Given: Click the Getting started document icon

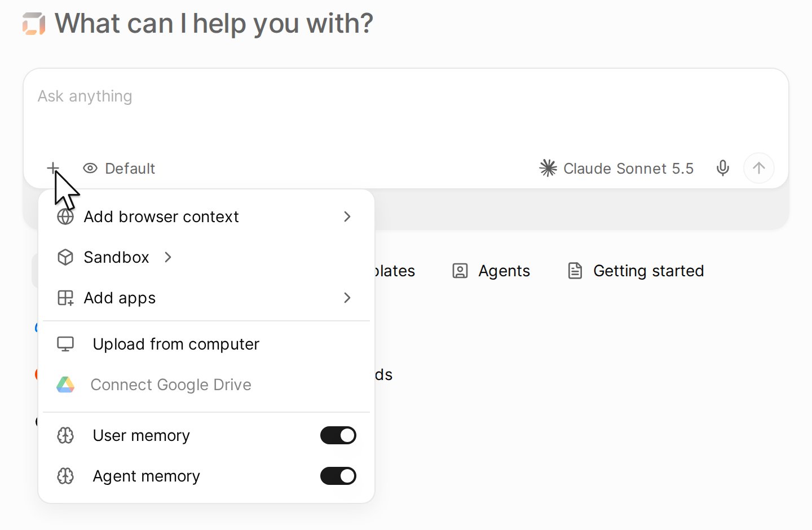Looking at the screenshot, I should (x=575, y=271).
